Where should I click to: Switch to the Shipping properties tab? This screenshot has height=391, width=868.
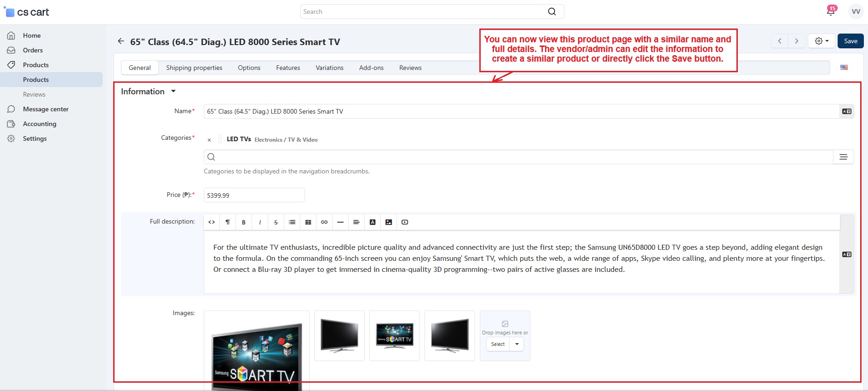point(194,68)
